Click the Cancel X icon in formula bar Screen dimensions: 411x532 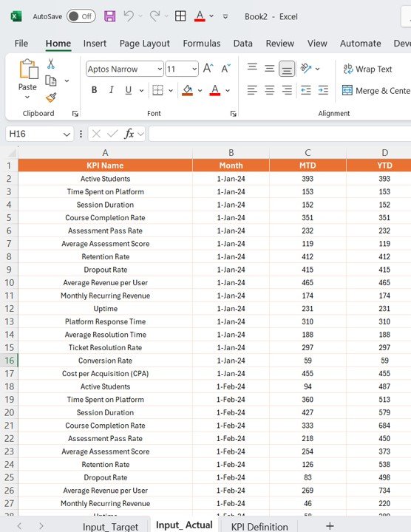(x=96, y=134)
